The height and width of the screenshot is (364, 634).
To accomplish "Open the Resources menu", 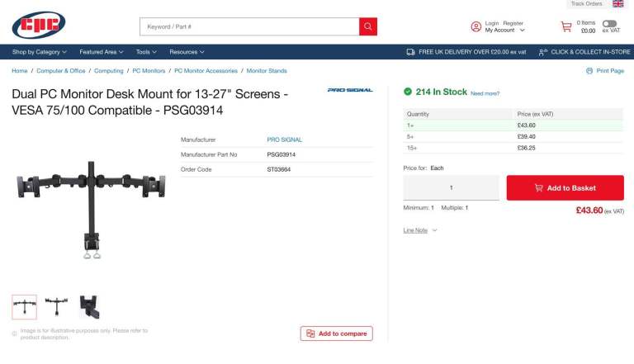I will click(187, 52).
